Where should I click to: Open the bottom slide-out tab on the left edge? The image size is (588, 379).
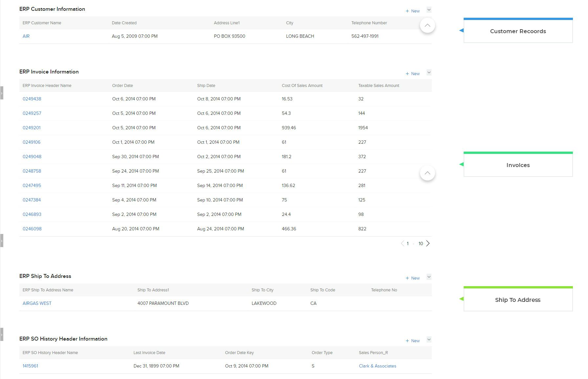[x=2, y=334]
